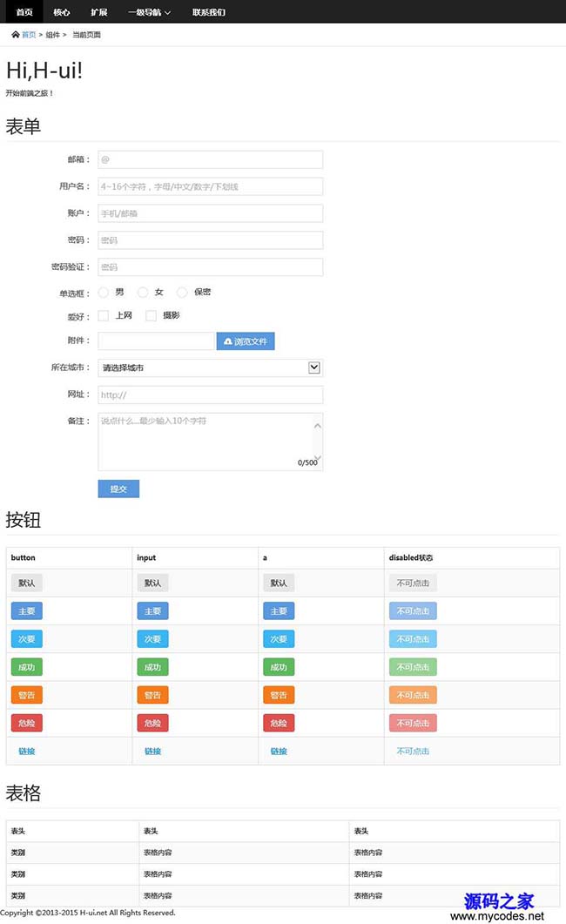The height and width of the screenshot is (924, 566).
Task: Click 链接 in the a column
Action: click(279, 752)
